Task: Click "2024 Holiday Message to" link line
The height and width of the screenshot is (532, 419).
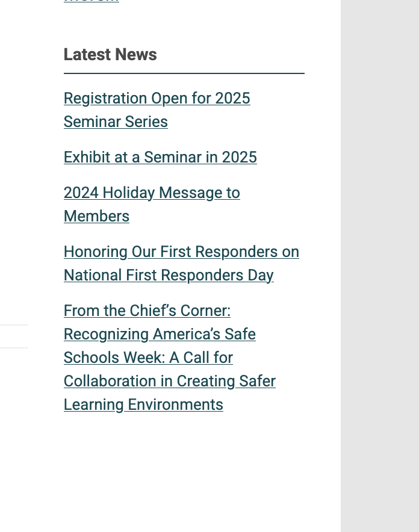Action: [152, 193]
